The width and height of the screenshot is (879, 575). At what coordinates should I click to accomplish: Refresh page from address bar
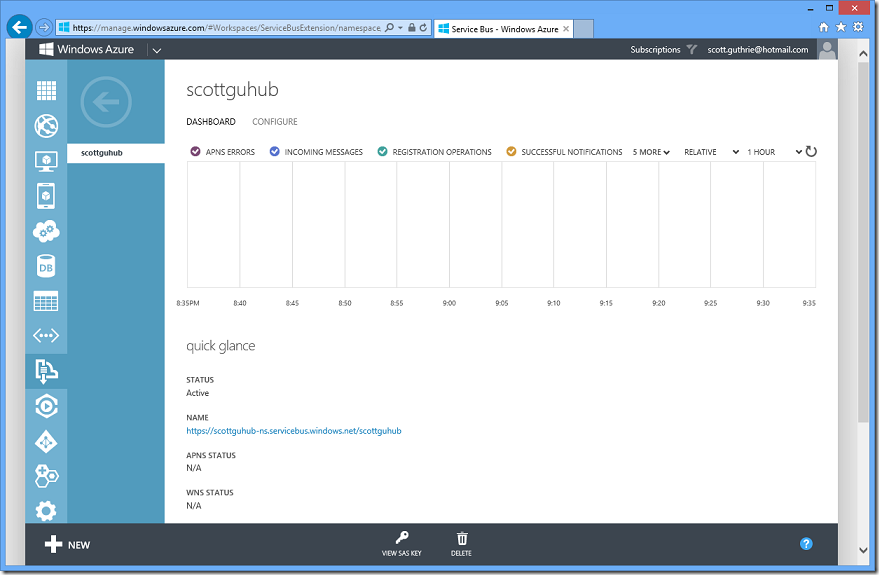(x=423, y=27)
